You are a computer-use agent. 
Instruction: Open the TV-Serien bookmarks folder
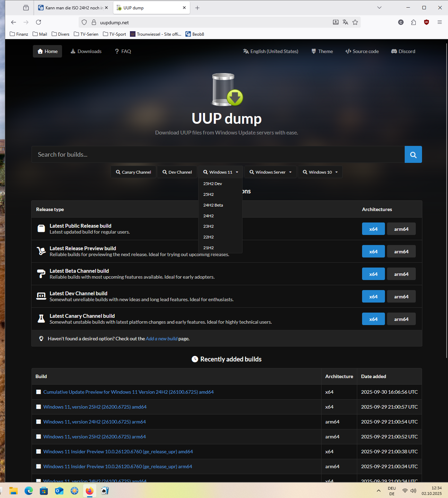point(86,34)
